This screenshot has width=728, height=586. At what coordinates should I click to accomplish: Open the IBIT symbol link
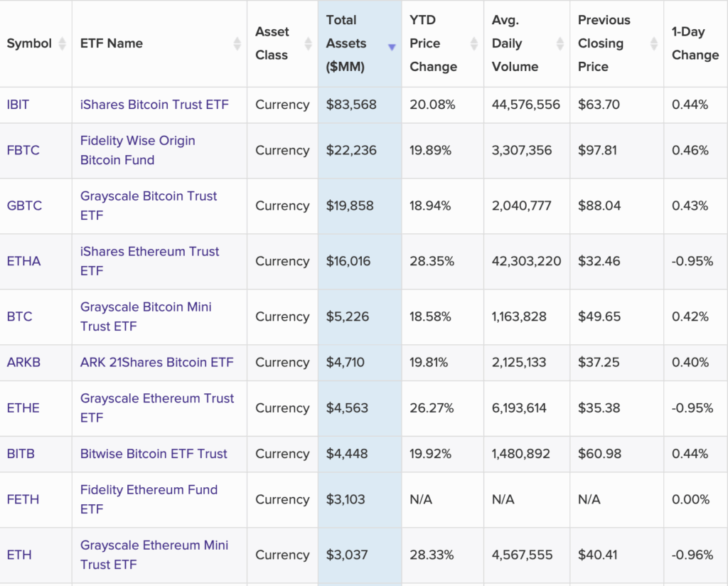click(18, 105)
